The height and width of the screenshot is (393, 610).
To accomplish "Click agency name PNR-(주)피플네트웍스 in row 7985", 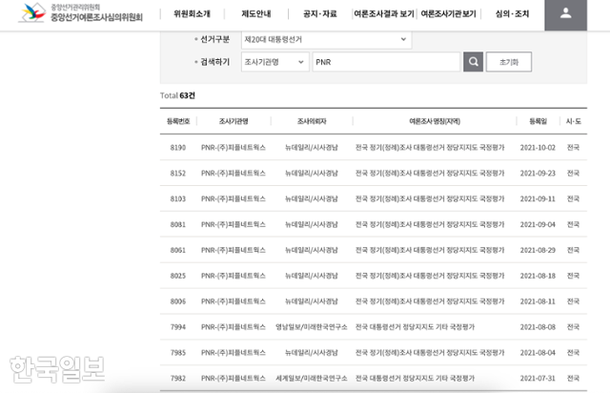I will [233, 353].
